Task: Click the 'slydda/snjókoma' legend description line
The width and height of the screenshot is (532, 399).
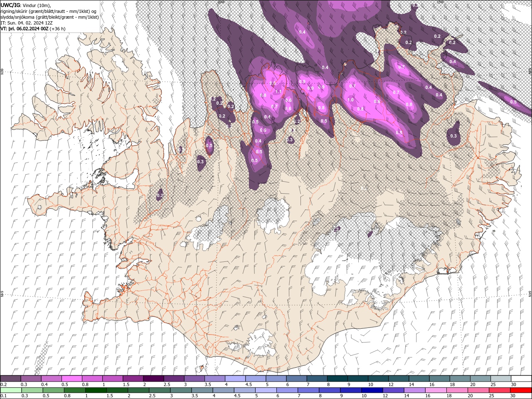Action: point(49,17)
